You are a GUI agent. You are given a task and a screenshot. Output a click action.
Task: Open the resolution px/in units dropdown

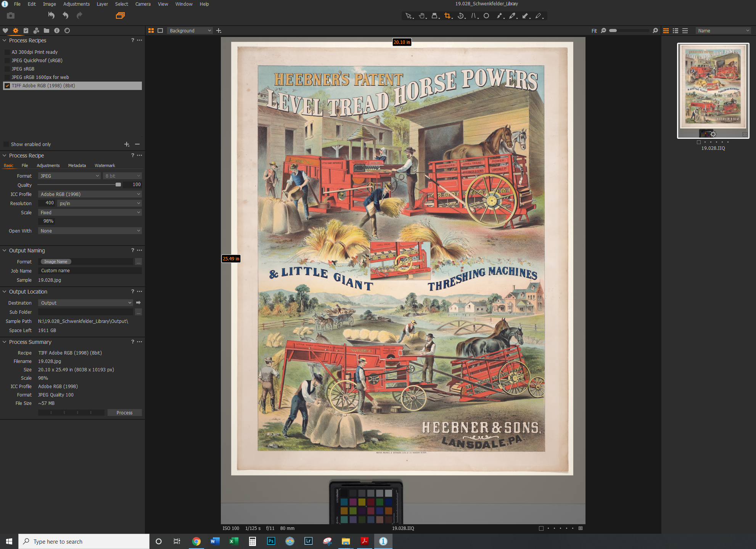pyautogui.click(x=100, y=203)
